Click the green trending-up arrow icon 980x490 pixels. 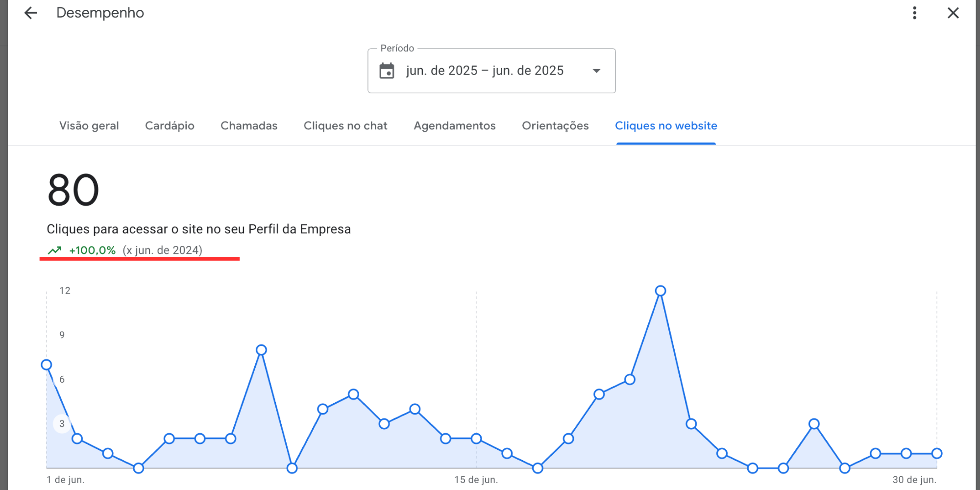[x=54, y=250]
